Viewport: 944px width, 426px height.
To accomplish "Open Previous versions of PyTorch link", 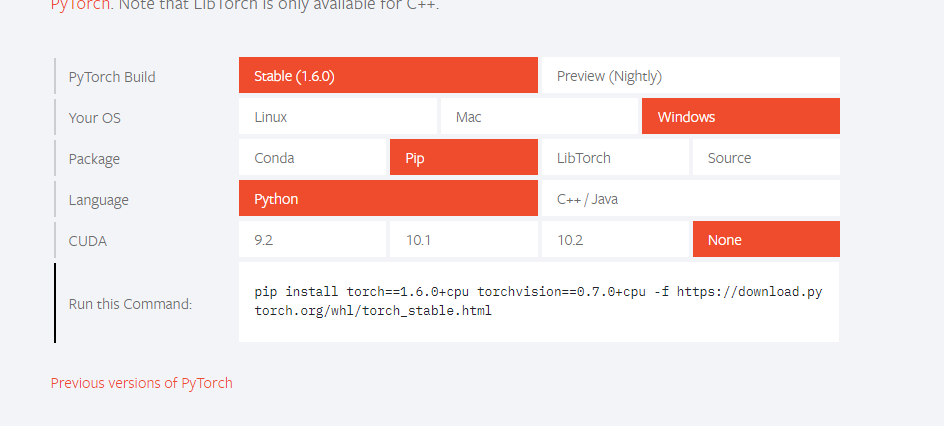I will tap(141, 383).
